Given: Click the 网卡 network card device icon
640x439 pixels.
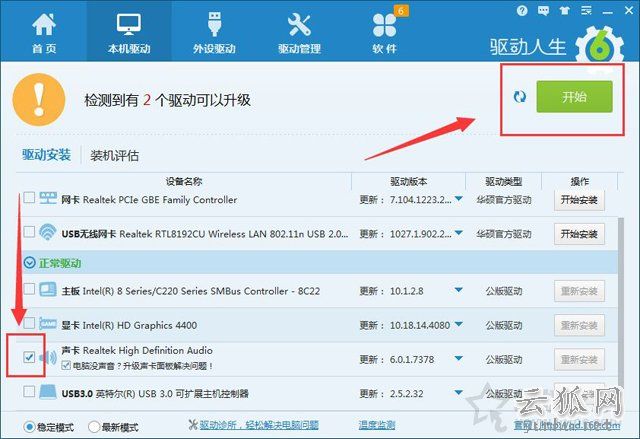Looking at the screenshot, I should click(48, 198).
